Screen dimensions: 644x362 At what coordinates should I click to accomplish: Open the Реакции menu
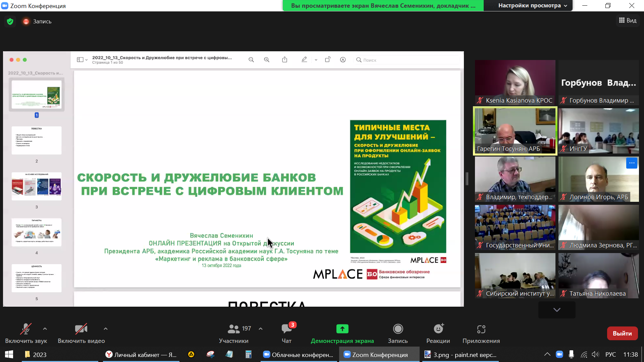coord(438,334)
